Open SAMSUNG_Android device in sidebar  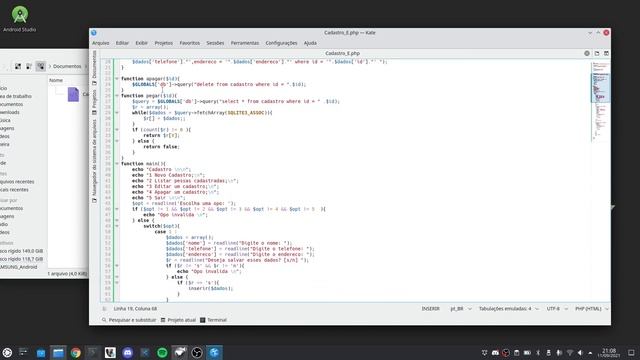pyautogui.click(x=19, y=267)
